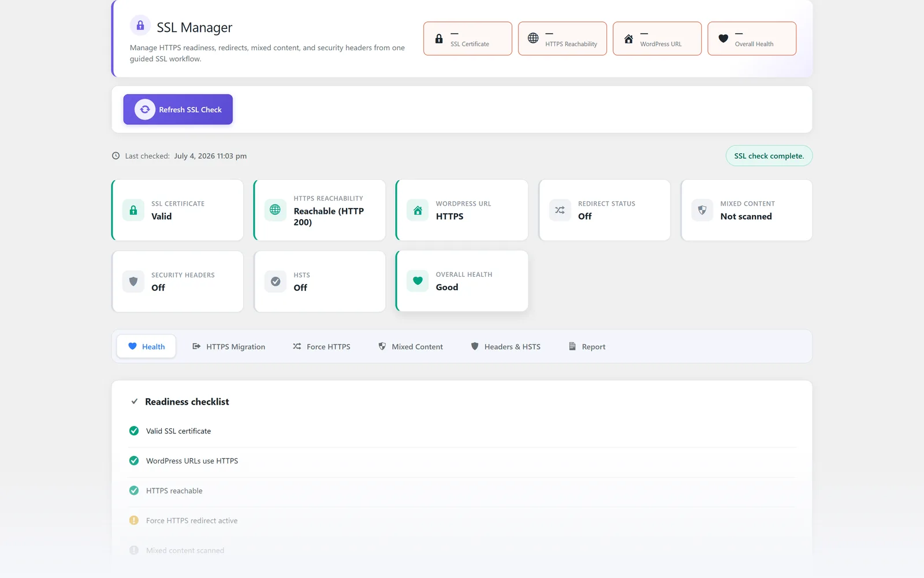
Task: Click the Valid SSL certificate checklist text
Action: point(178,431)
